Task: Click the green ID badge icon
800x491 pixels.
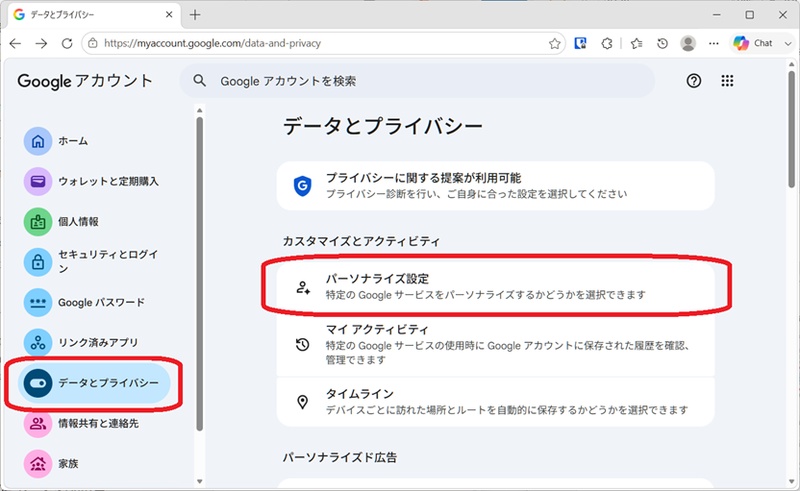Action: tap(38, 222)
